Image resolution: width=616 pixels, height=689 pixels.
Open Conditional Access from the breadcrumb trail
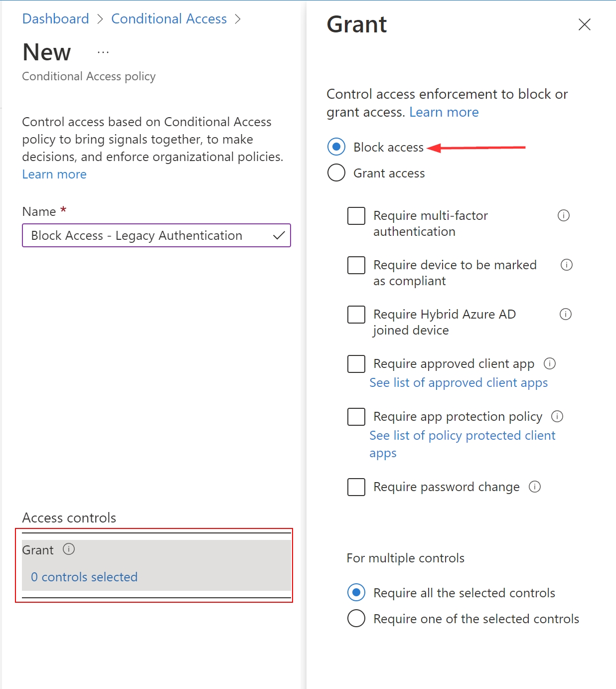click(x=169, y=18)
